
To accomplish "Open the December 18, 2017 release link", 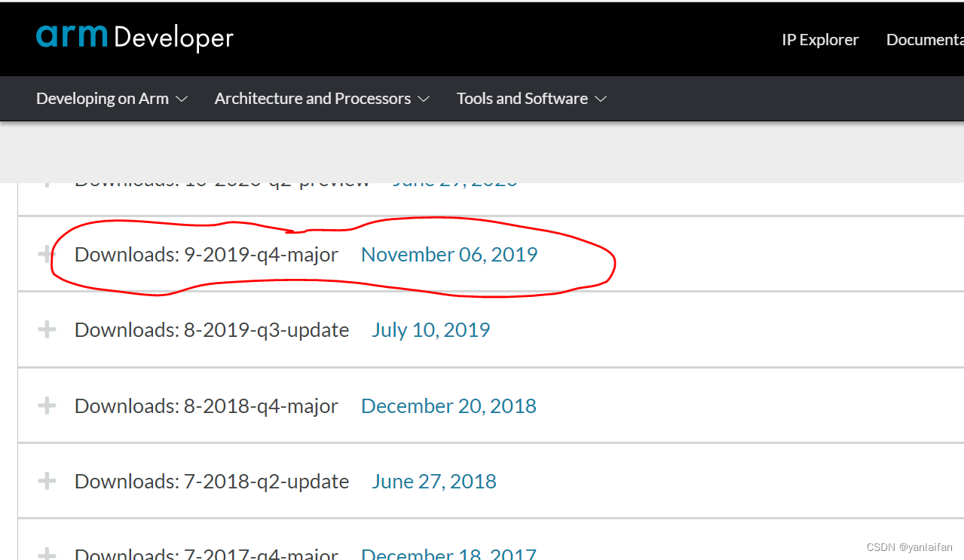I will click(x=449, y=554).
